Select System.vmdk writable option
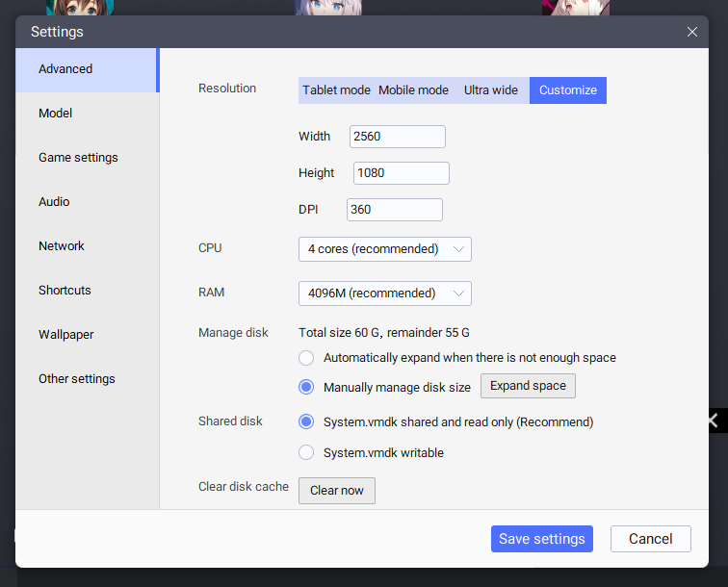 306,452
